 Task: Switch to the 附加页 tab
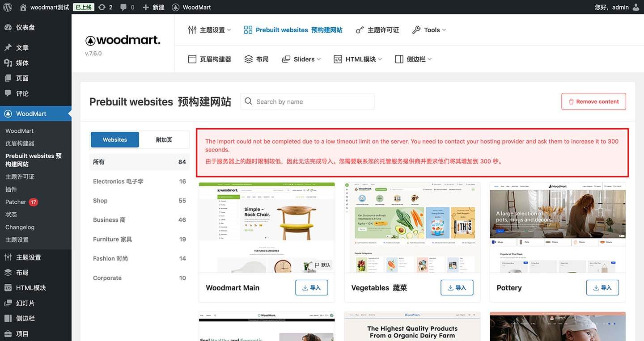164,139
